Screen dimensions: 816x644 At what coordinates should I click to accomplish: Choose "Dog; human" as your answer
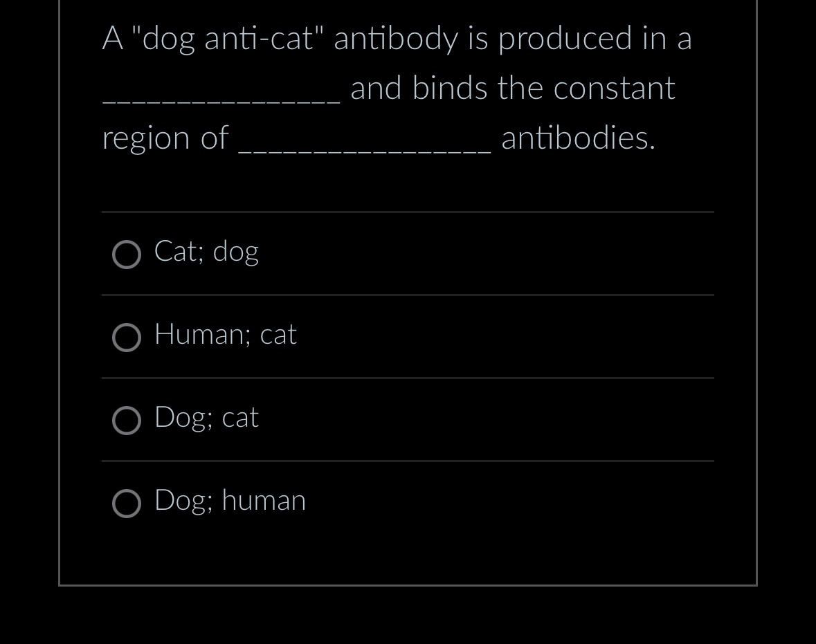pos(230,501)
